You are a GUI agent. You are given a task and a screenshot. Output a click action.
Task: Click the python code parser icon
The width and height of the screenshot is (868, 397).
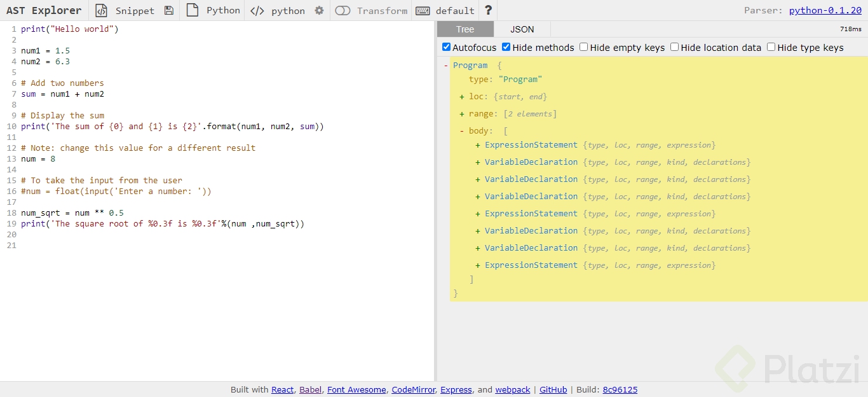tap(258, 10)
